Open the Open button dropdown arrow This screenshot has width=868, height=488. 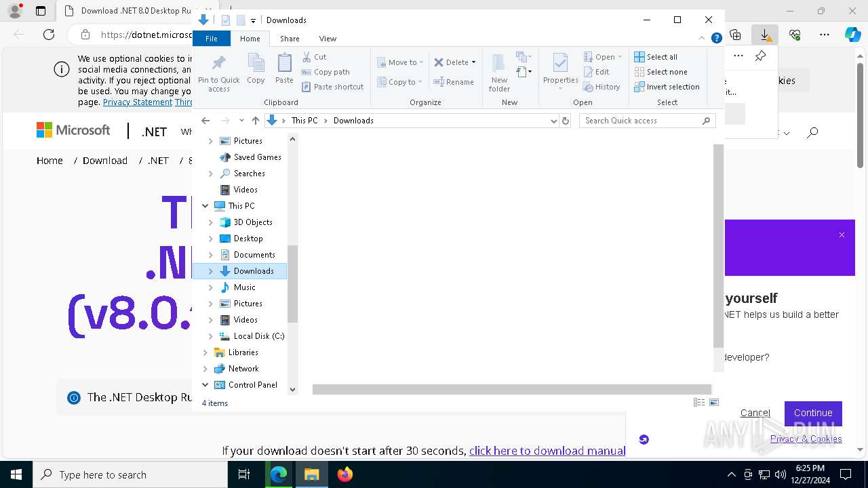click(620, 57)
